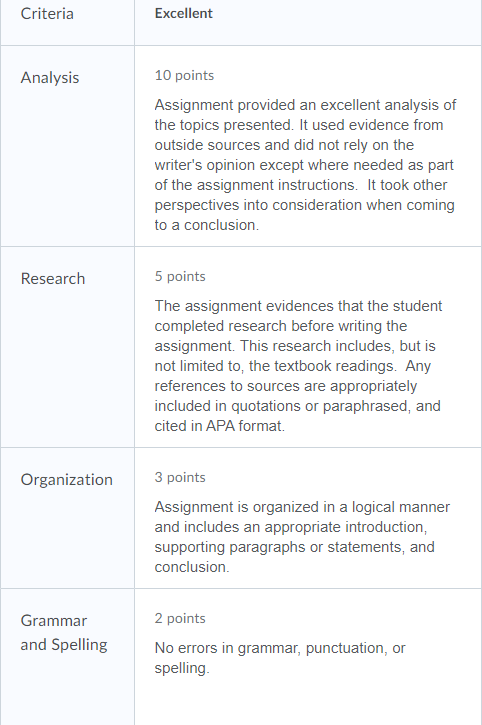Select the 2 points Grammar rating
The height and width of the screenshot is (725, 482).
point(180,619)
